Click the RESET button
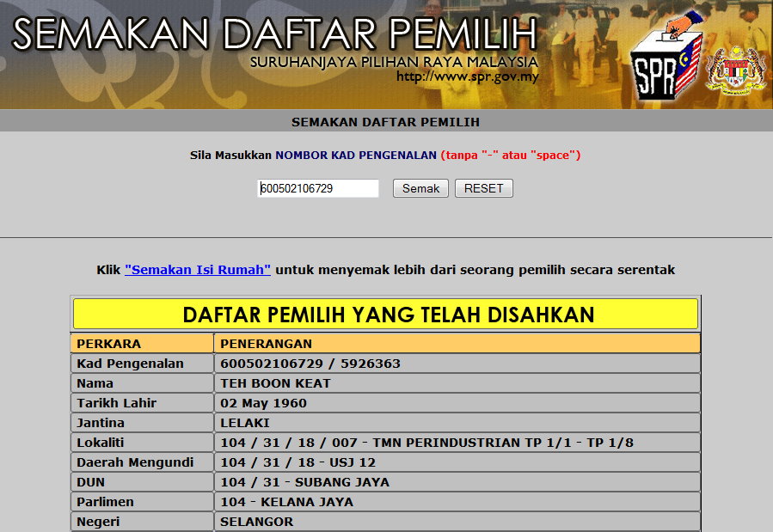773x532 pixels. (x=483, y=188)
